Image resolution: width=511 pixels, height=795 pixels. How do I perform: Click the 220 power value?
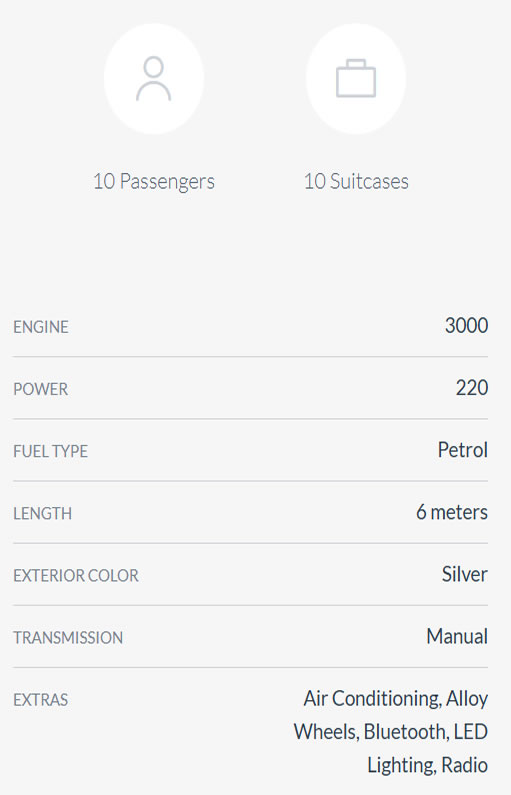coord(471,388)
